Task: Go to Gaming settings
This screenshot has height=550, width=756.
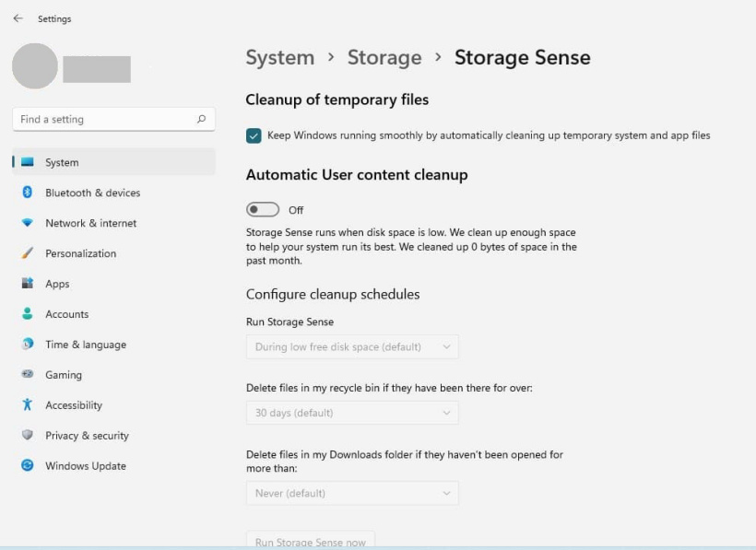Action: point(113,374)
